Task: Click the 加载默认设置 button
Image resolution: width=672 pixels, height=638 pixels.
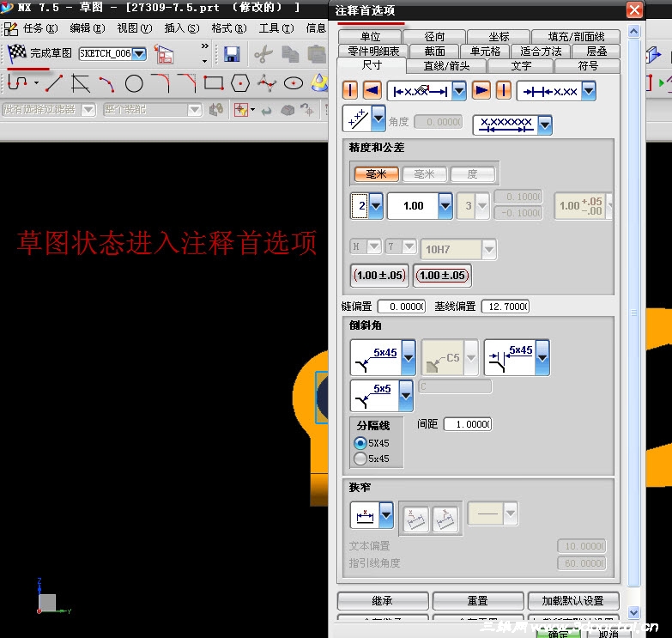Action: point(573,601)
